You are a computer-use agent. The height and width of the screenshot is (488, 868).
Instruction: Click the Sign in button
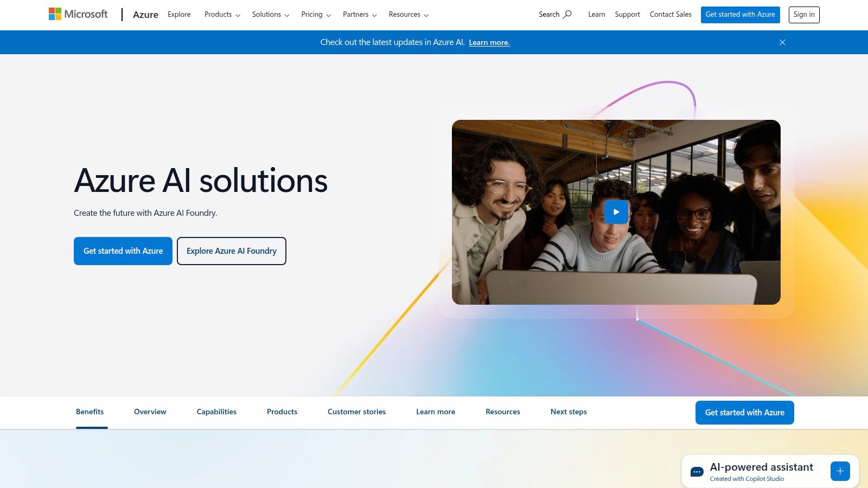click(x=804, y=15)
